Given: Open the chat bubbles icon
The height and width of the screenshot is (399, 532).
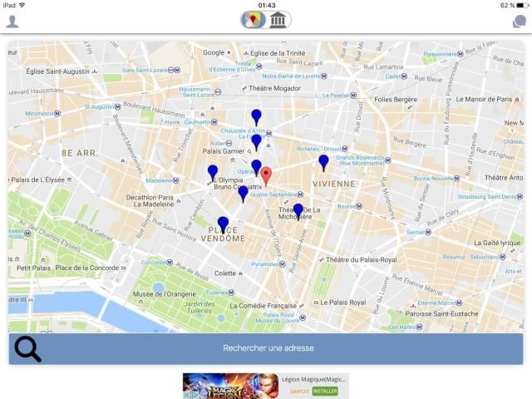Looking at the screenshot, I should point(519,22).
